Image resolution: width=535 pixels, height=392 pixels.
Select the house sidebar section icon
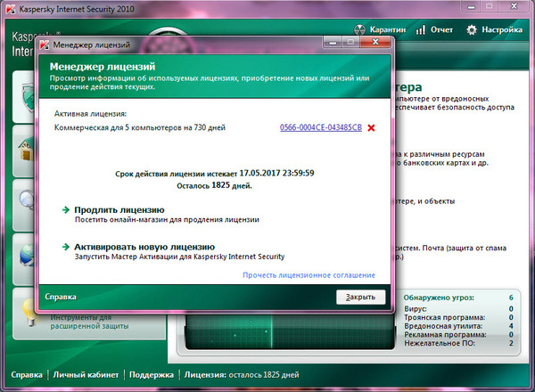coord(26,151)
